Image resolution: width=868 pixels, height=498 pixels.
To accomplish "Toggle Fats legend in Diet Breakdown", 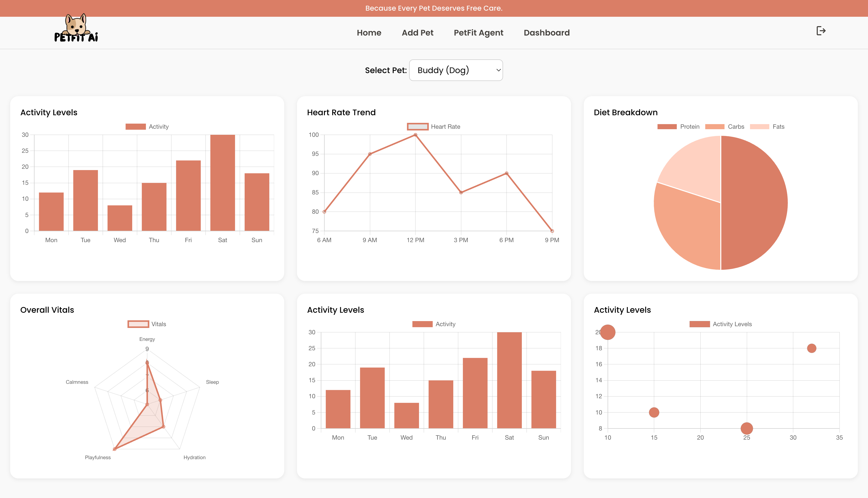I will [x=759, y=127].
